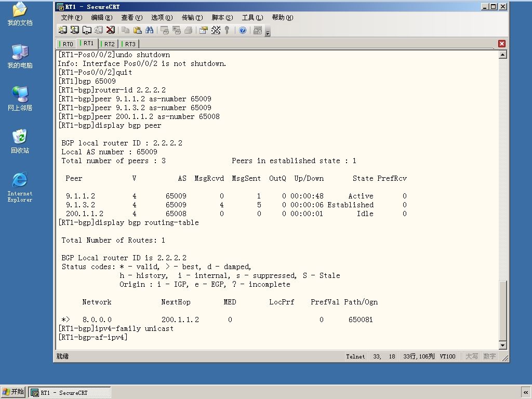Image resolution: width=532 pixels, height=399 pixels.
Task: Click the vertical scrollbar thumb
Action: point(503,311)
